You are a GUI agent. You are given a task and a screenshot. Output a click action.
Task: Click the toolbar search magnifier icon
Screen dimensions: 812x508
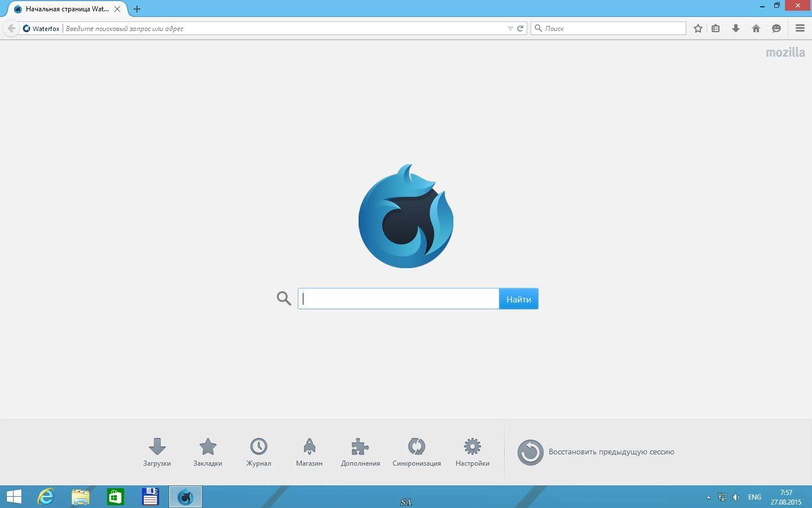(x=538, y=28)
